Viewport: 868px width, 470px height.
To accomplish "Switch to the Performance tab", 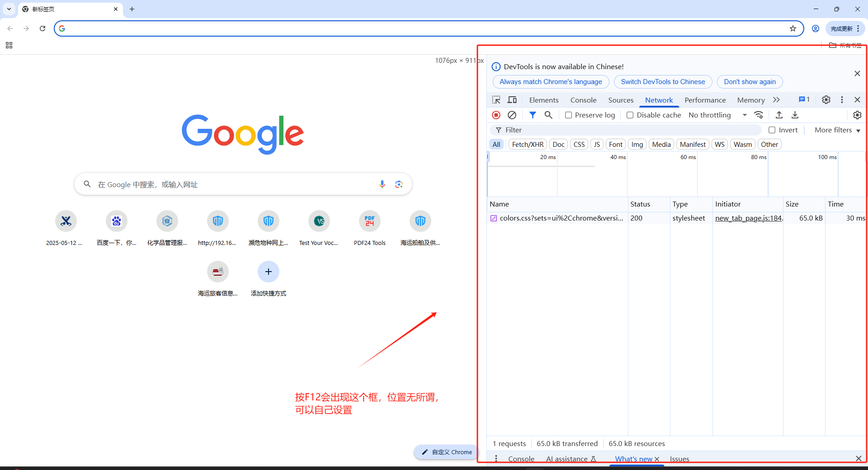I will 705,100.
